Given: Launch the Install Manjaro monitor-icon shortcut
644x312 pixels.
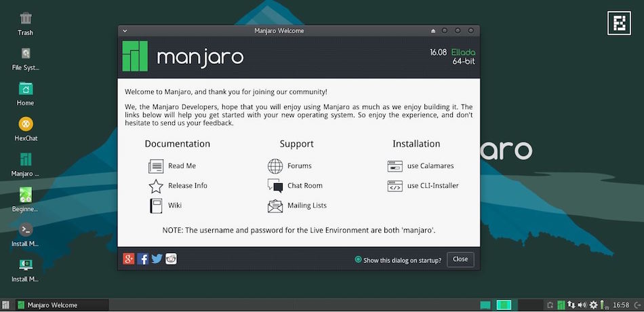Looking at the screenshot, I should coord(26,265).
